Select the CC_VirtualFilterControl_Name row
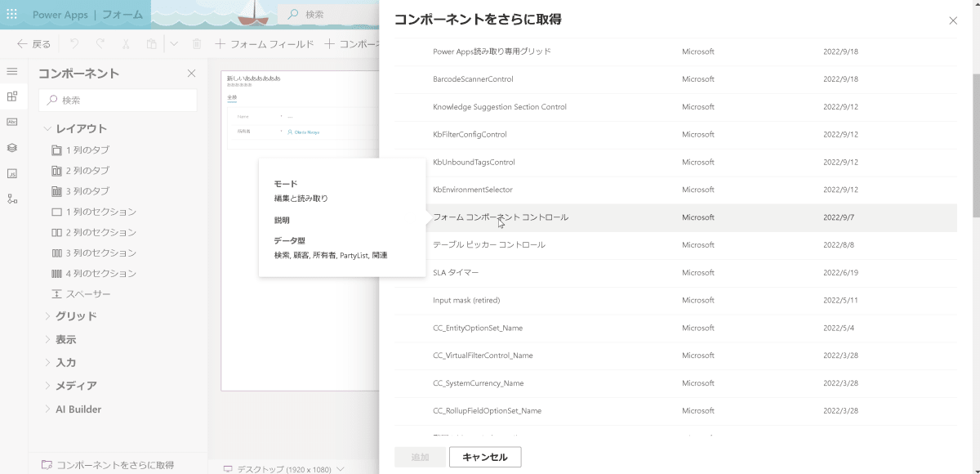The image size is (980, 474). pyautogui.click(x=675, y=355)
